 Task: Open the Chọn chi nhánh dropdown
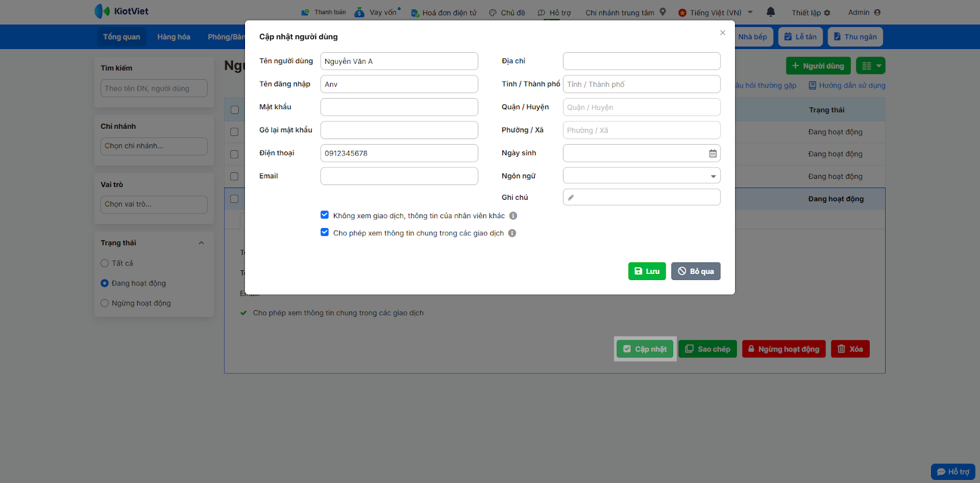[154, 146]
